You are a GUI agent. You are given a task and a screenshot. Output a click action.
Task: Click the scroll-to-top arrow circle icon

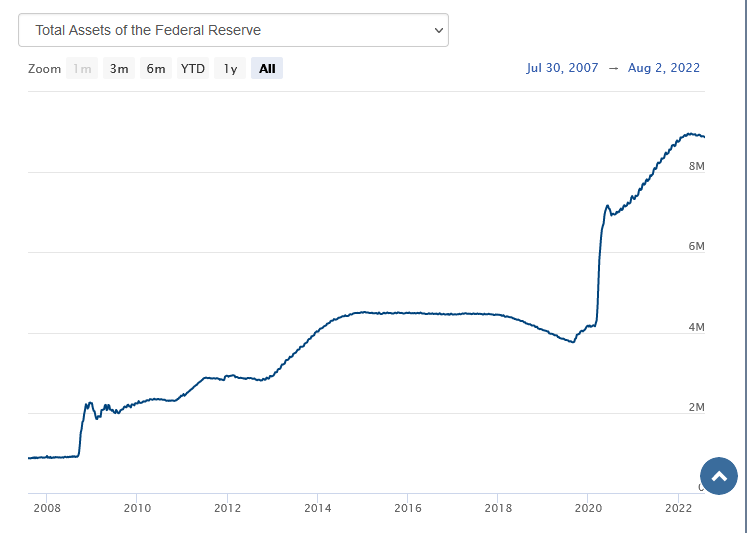pyautogui.click(x=719, y=476)
